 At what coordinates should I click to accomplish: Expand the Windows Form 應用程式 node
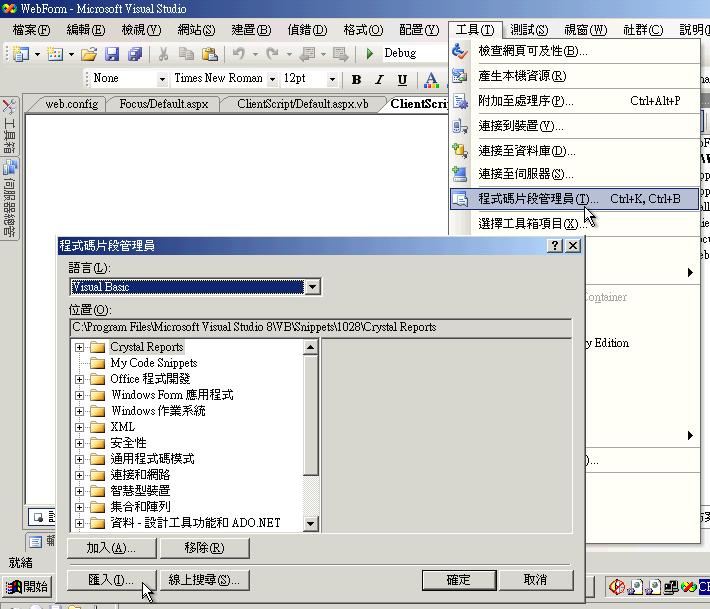tap(79, 395)
